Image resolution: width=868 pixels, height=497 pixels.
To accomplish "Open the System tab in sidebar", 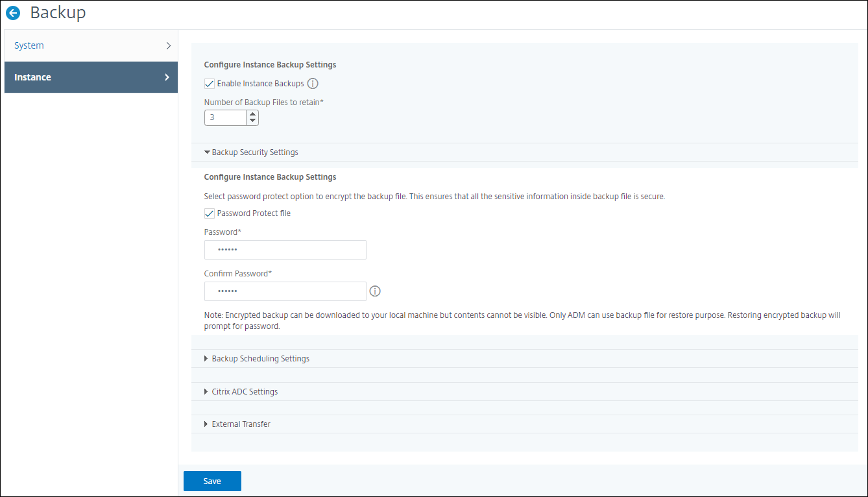I will tap(91, 45).
